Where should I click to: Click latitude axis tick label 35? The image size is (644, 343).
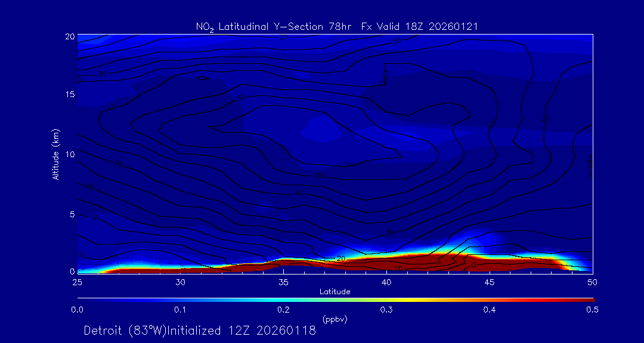(x=283, y=281)
